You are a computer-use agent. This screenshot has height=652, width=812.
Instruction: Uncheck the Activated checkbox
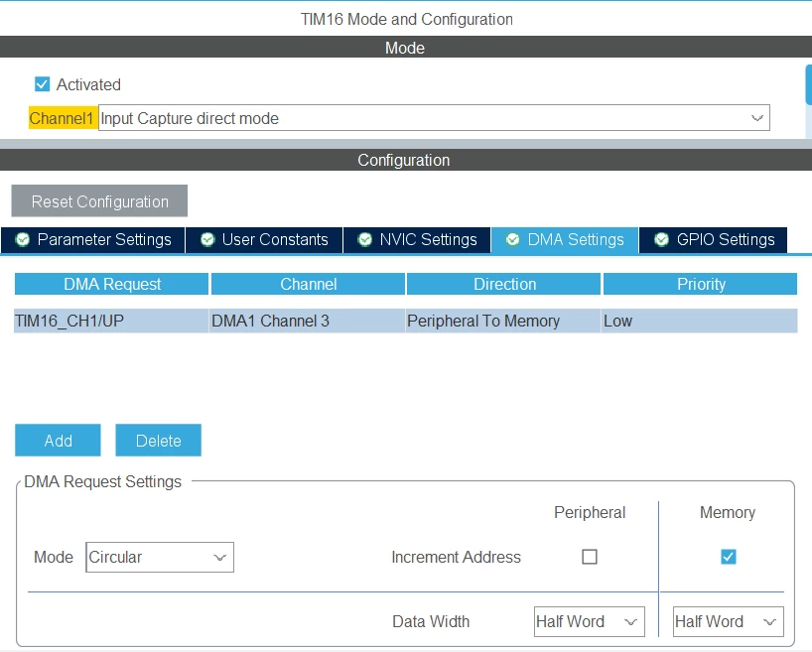42,84
